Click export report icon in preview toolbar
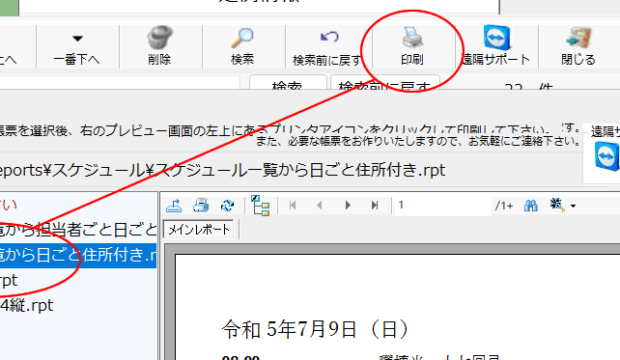Viewport: 620px width, 360px height. [x=174, y=205]
